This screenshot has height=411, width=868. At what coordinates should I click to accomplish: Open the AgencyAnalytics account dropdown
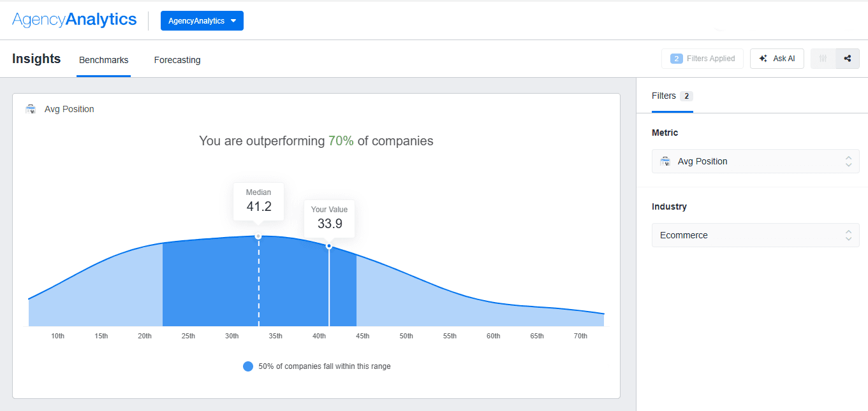(x=202, y=20)
